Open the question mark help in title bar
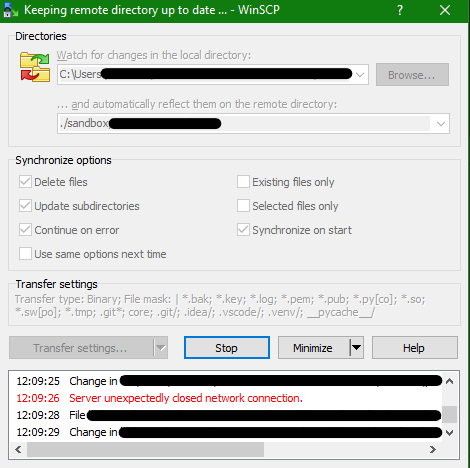This screenshot has height=468, width=470. tap(400, 10)
